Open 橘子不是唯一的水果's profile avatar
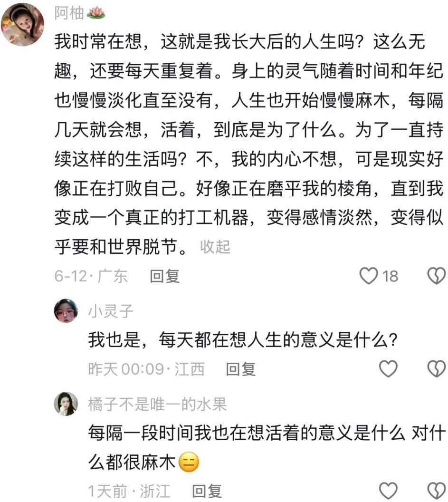 tap(66, 404)
